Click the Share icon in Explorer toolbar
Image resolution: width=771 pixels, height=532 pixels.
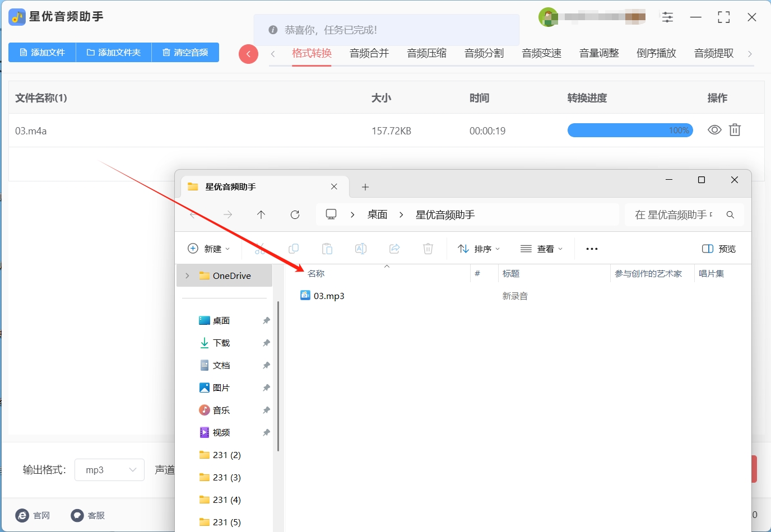pos(394,249)
